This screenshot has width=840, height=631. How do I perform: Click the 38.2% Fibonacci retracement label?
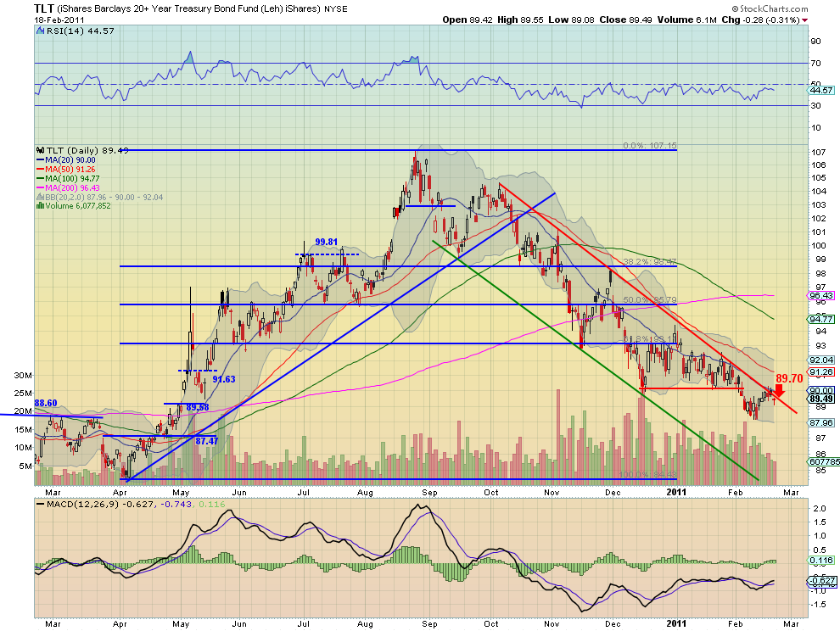coord(650,261)
